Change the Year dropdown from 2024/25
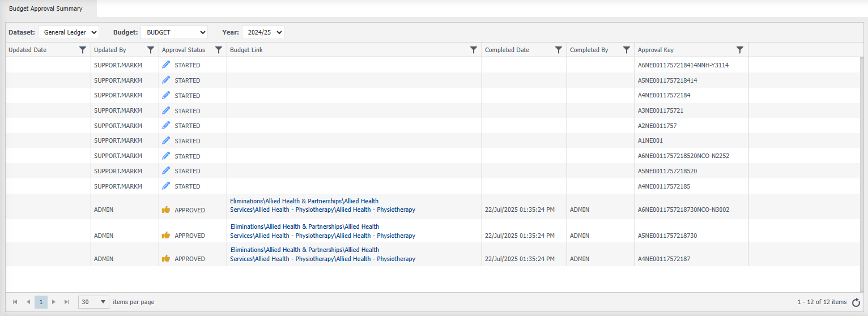 [x=263, y=32]
